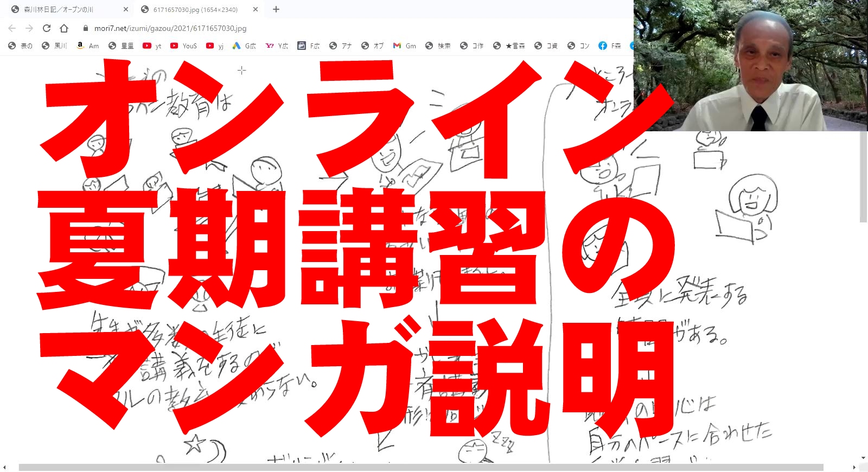
Task: Click the horizontal scrollbar at page bottom
Action: pyautogui.click(x=420, y=467)
